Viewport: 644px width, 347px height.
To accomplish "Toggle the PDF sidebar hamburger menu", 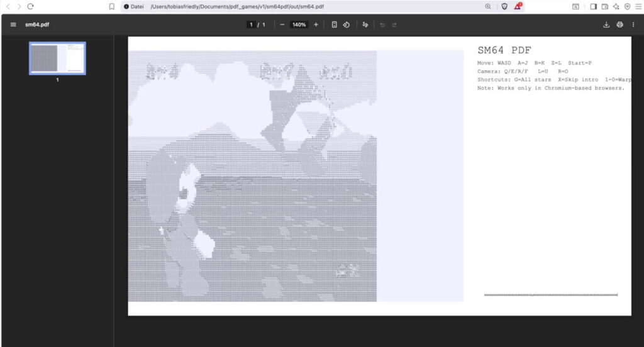I will [x=13, y=25].
